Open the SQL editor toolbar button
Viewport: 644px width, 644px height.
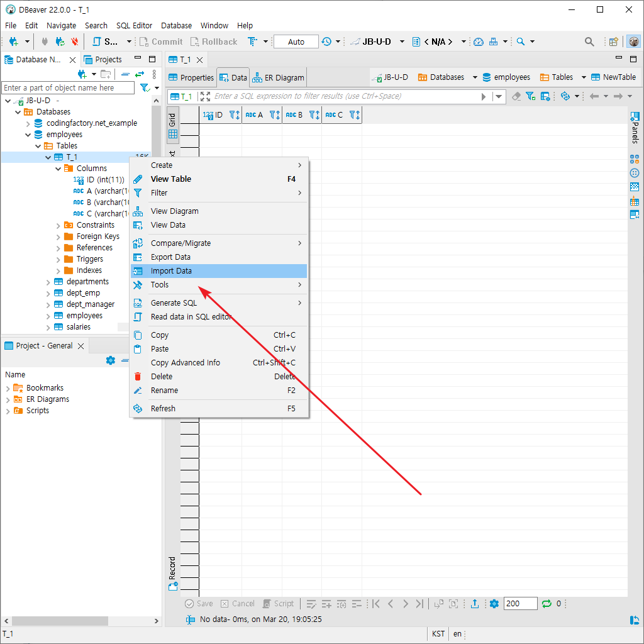pyautogui.click(x=106, y=42)
